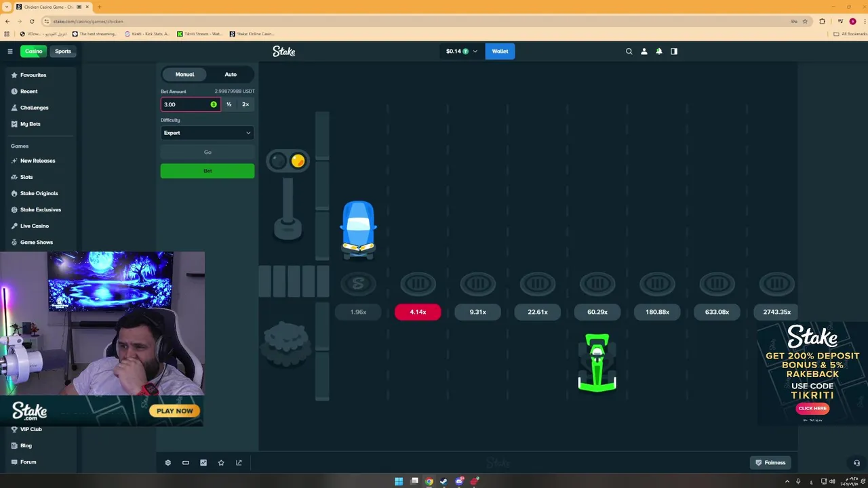Open the browser extensions puzzle icon
868x488 pixels.
pyautogui.click(x=823, y=21)
